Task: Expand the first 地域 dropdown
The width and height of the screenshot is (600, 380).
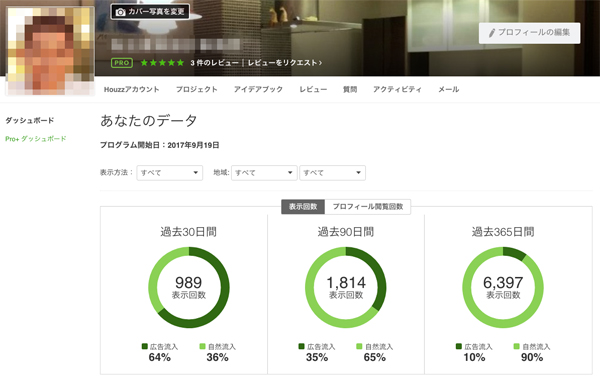Action: (264, 173)
